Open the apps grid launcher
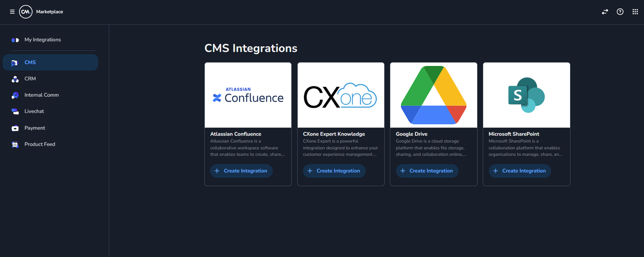Screen dimensions: 644x257 tap(635, 12)
